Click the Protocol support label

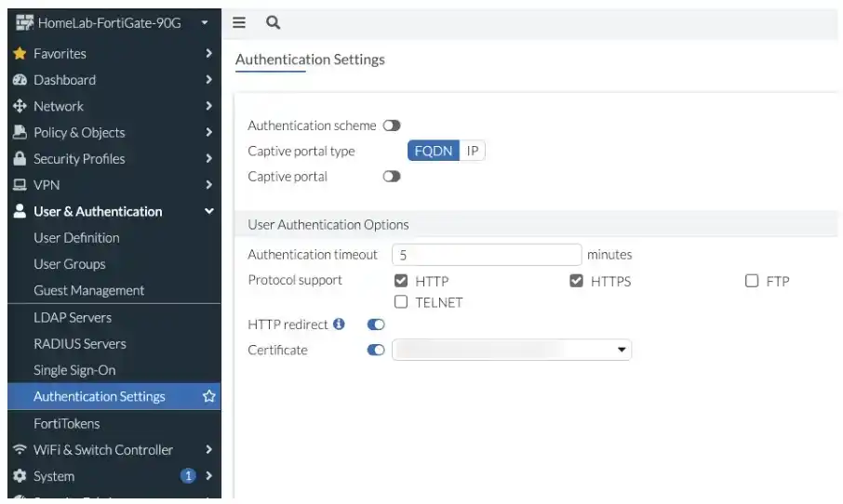pos(295,280)
